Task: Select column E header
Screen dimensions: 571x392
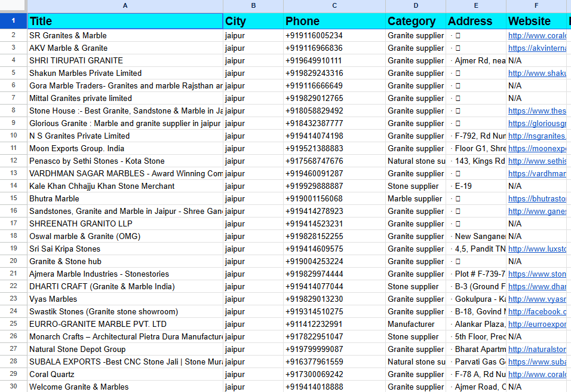Action: coord(476,6)
